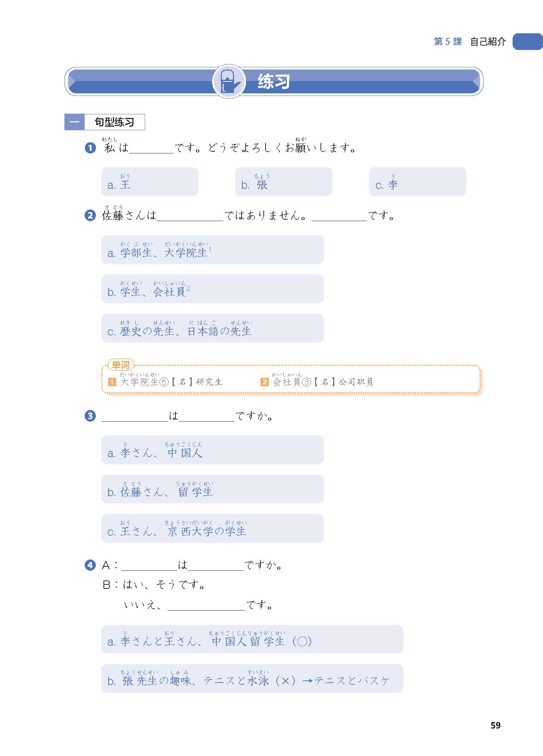Select option a. 李さん、中国人

(x=212, y=450)
